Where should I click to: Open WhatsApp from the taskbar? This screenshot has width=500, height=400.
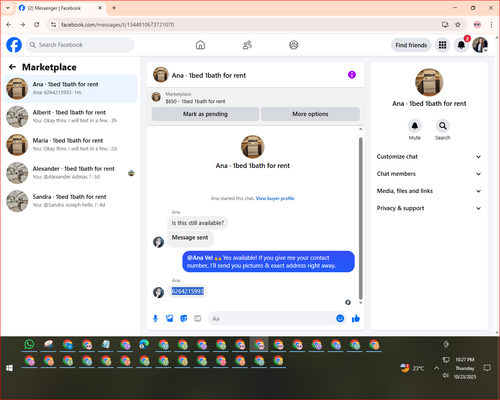[29, 344]
